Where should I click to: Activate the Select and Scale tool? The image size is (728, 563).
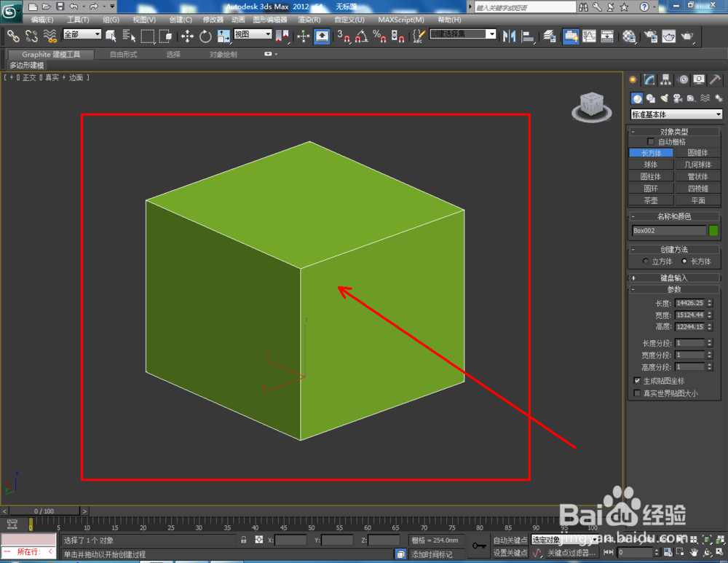(x=223, y=36)
